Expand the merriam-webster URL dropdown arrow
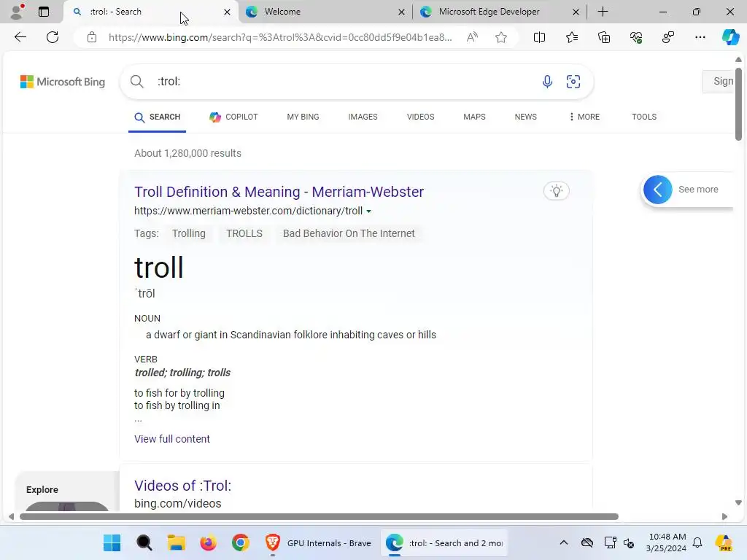 click(x=368, y=211)
